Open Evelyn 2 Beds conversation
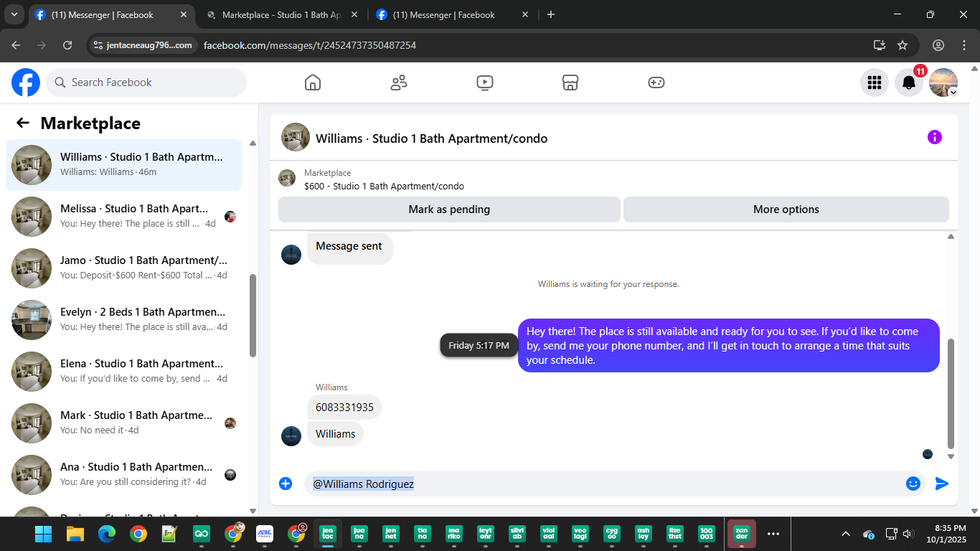 click(123, 320)
